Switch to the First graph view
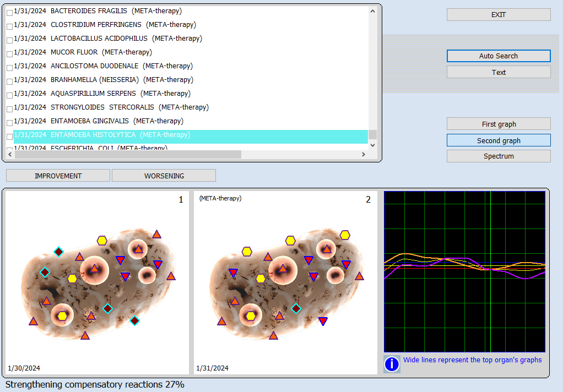The height and width of the screenshot is (392, 563). click(x=499, y=124)
